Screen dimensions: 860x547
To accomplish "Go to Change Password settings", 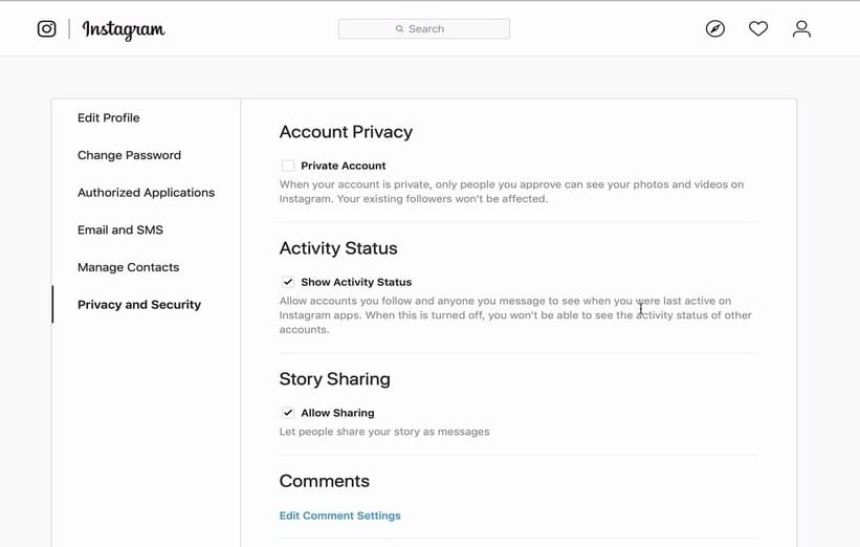I will coord(129,155).
